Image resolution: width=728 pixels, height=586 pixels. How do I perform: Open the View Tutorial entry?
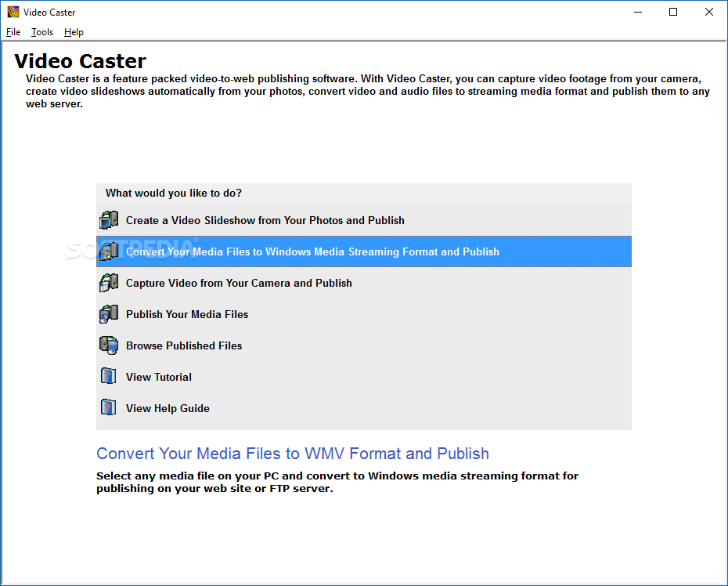363,376
